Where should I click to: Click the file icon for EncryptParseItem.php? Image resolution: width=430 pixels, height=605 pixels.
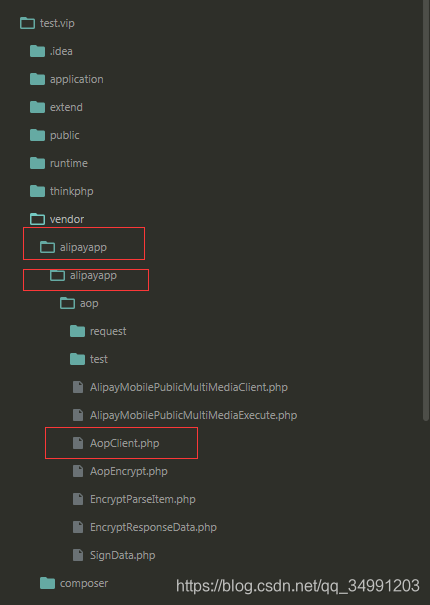click(78, 499)
